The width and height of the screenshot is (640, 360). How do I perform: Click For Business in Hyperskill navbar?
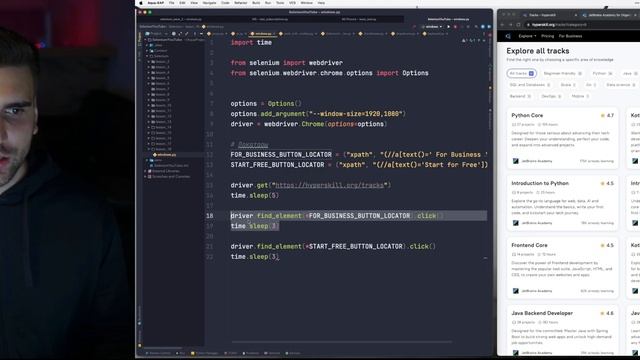point(570,36)
